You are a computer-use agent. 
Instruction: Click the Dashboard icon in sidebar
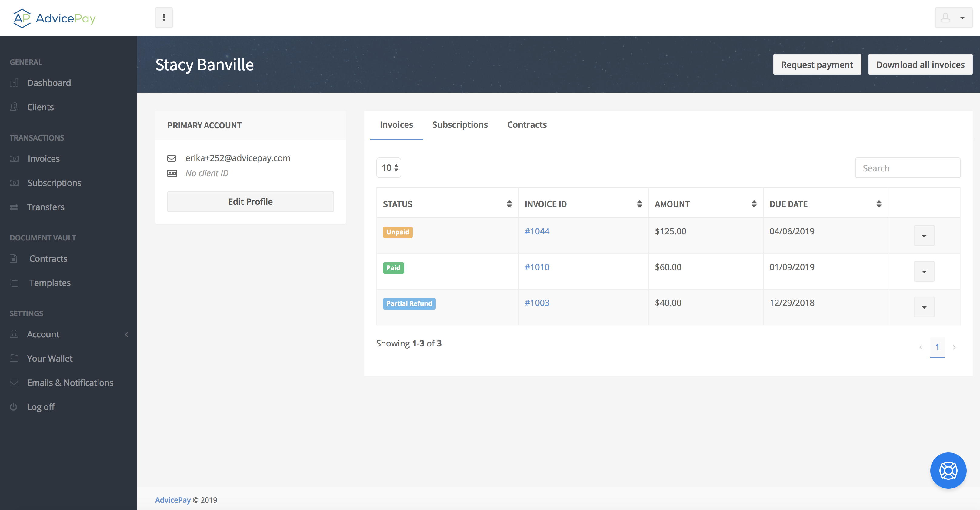14,82
